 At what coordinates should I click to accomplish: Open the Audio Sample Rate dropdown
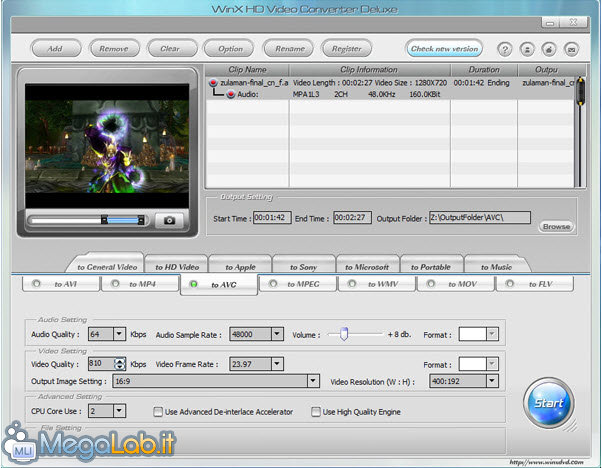(277, 334)
